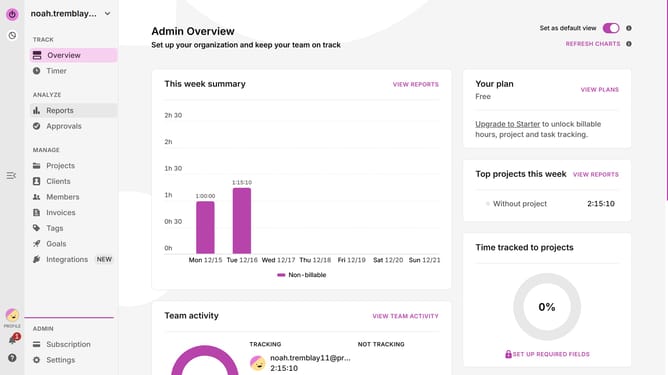The width and height of the screenshot is (668, 375).
Task: Click info icon beside default view toggle
Action: click(629, 28)
